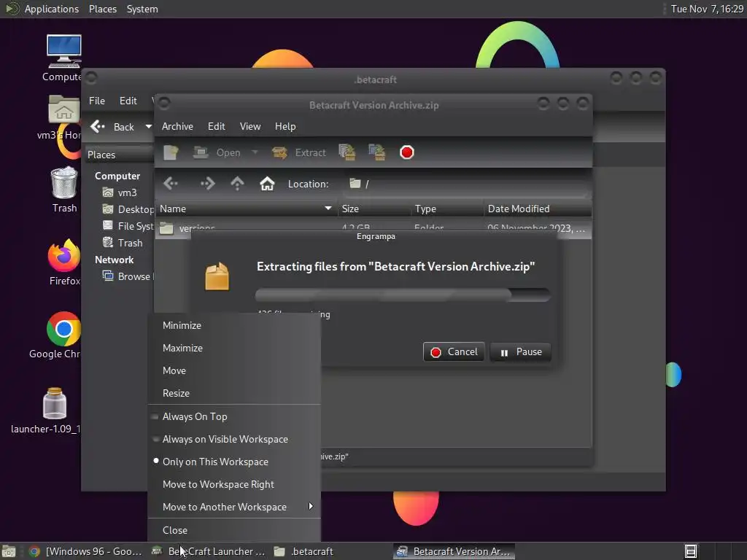The width and height of the screenshot is (747, 560).
Task: Switch to BetaCraft Launcher taskbar item
Action: coord(208,551)
